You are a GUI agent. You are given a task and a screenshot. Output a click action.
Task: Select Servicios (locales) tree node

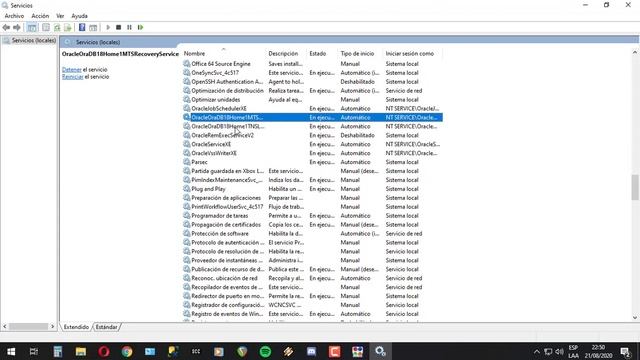pos(33,40)
